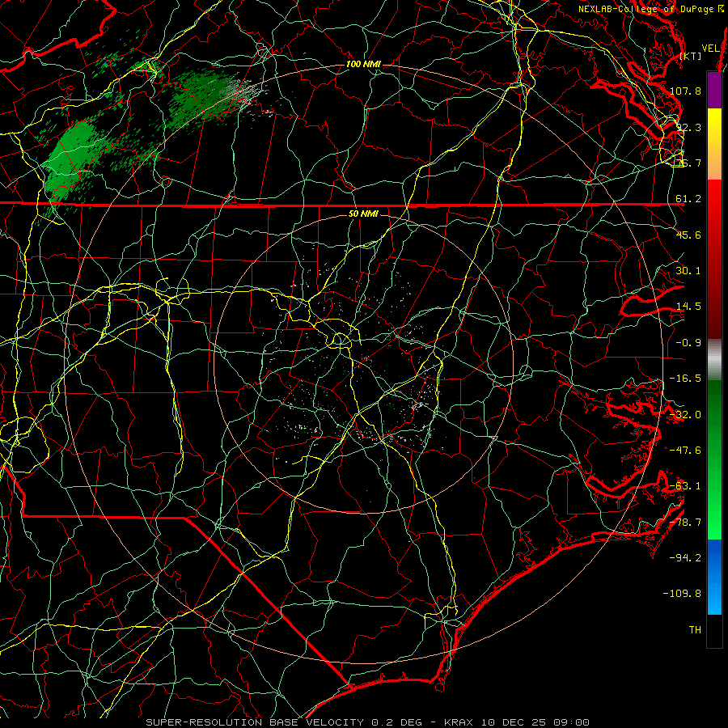
Task: Click the -16.5 velocity scale value
Action: click(685, 379)
